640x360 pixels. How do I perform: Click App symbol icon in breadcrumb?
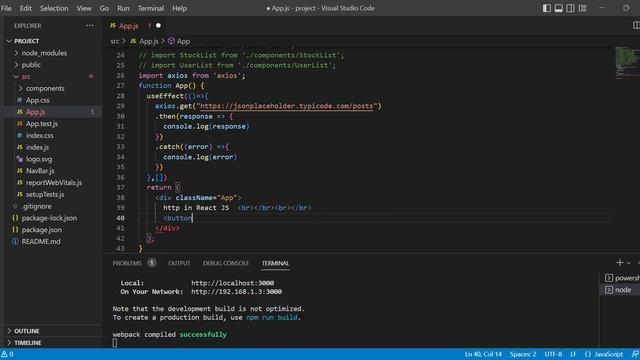click(171, 41)
